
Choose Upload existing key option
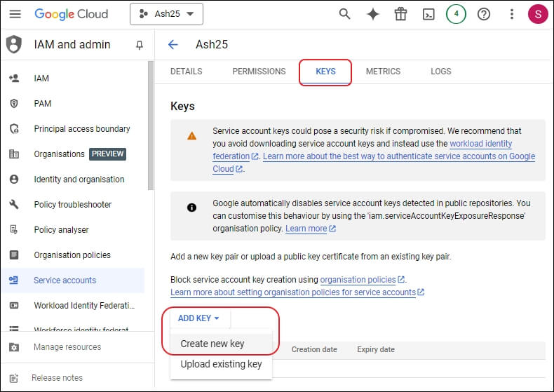pyautogui.click(x=221, y=364)
